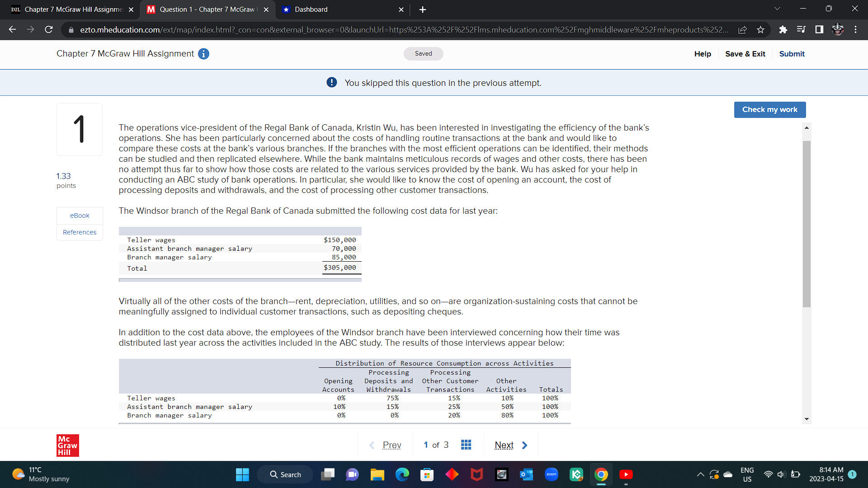The height and width of the screenshot is (488, 868).
Task: Expand the tab search chevron dropdown
Action: coord(777,9)
